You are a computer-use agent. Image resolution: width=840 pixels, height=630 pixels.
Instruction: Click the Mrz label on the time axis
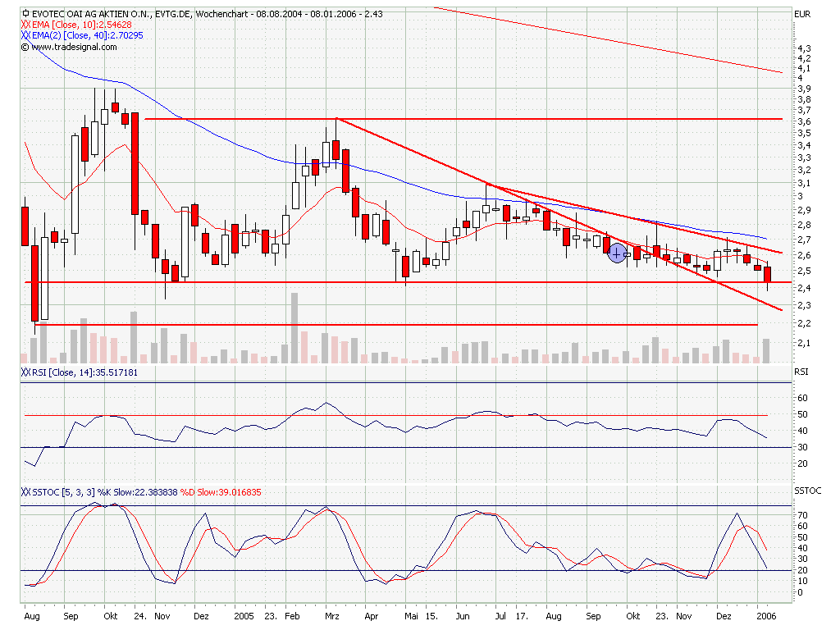pyautogui.click(x=332, y=614)
